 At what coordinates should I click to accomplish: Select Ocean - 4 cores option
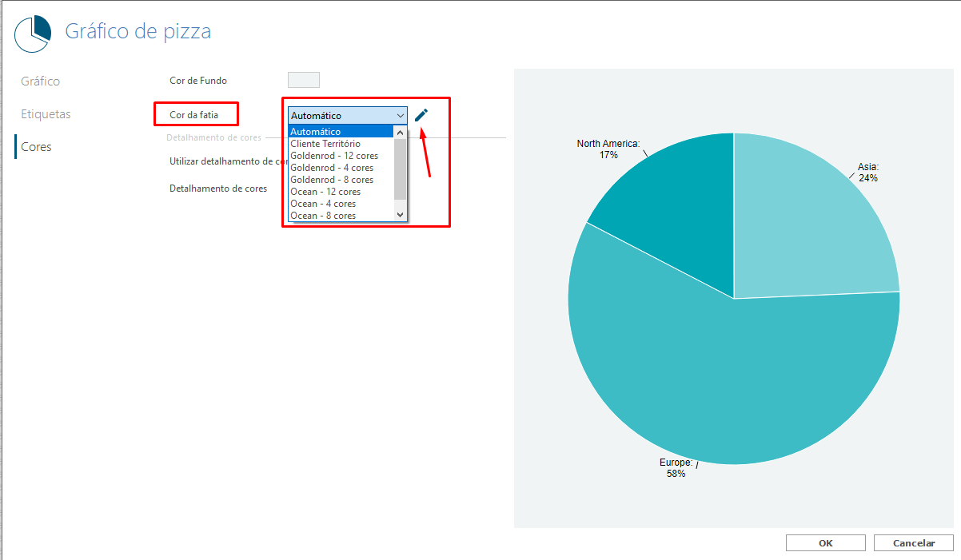coord(323,204)
